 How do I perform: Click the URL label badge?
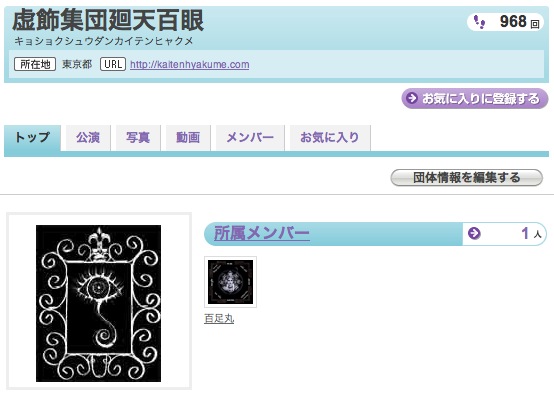pyautogui.click(x=113, y=64)
